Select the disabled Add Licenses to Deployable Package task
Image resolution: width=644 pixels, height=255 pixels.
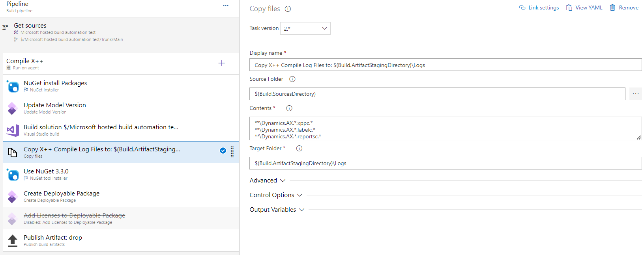tap(121, 219)
